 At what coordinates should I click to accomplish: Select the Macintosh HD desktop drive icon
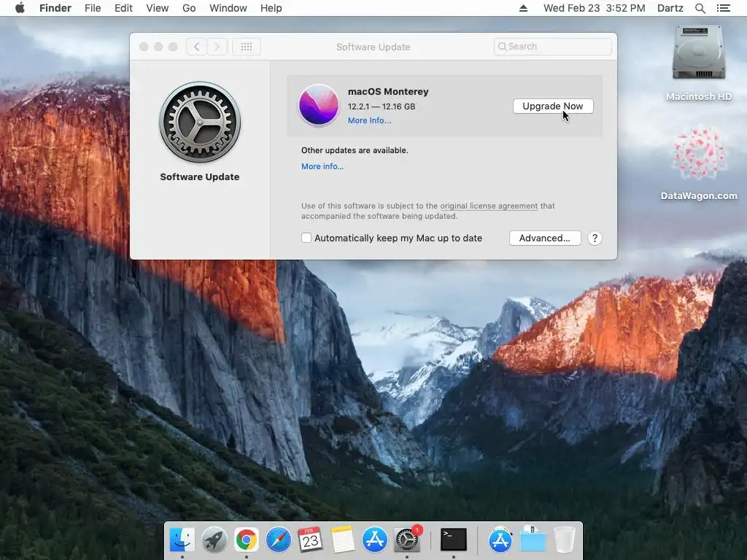tap(698, 52)
